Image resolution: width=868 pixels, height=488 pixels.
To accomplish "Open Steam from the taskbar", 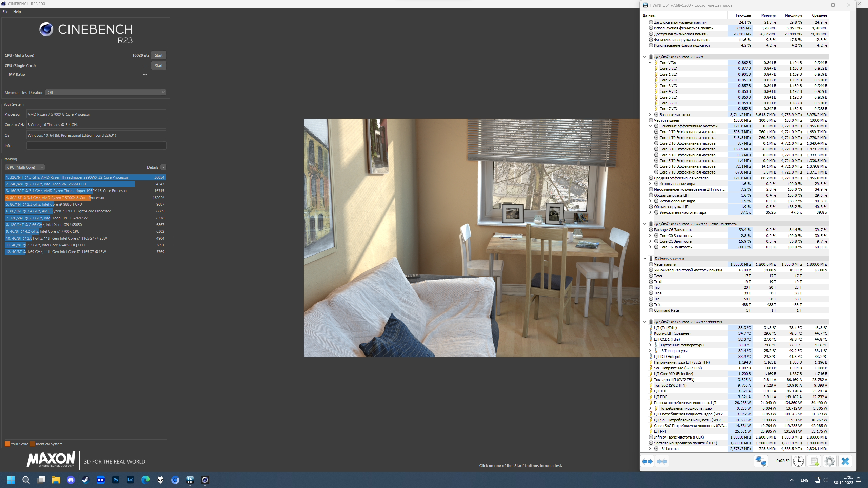I will click(x=85, y=480).
